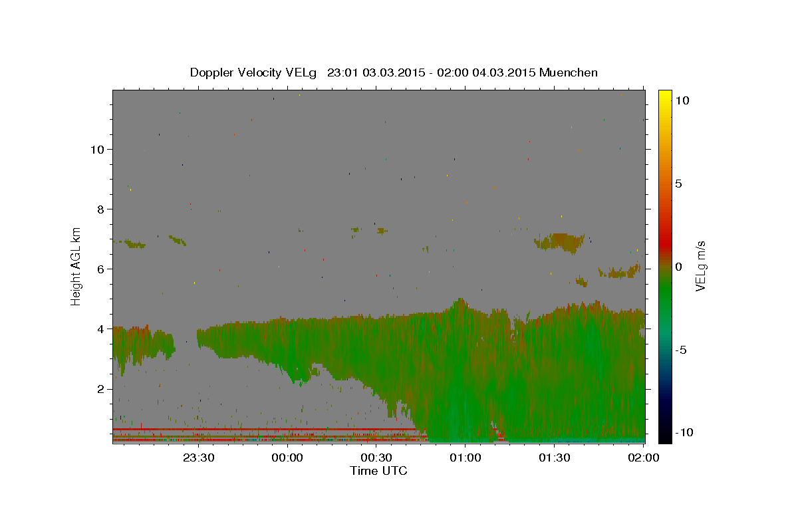
Task: Click the 00:00 time tick label
Action: point(287,458)
